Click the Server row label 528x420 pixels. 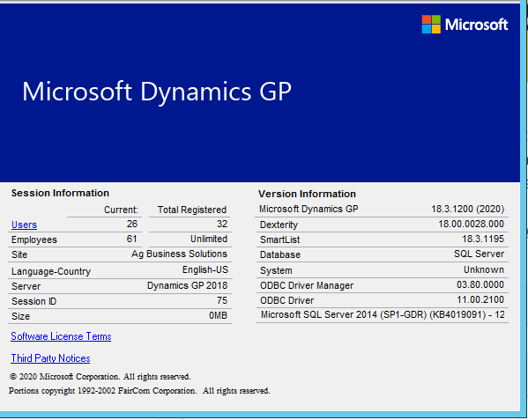tap(26, 286)
